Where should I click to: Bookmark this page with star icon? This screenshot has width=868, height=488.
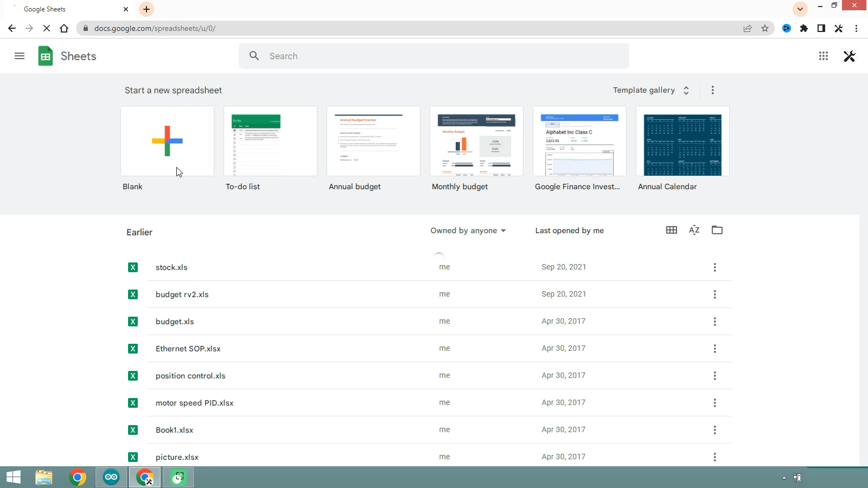tap(765, 28)
